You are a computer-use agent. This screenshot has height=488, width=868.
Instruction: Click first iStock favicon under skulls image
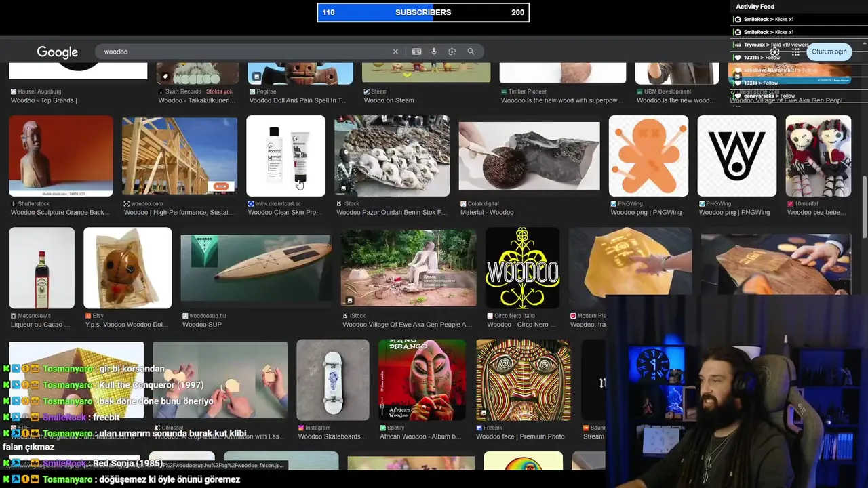pos(339,203)
